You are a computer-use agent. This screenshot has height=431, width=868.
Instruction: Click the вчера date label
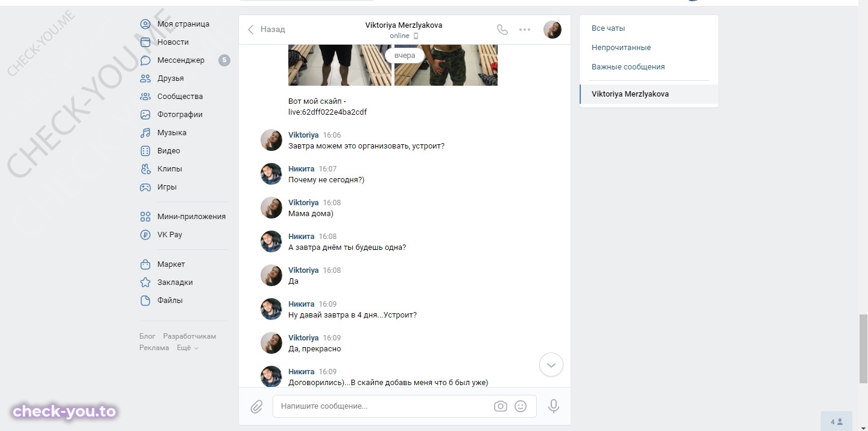(x=405, y=56)
